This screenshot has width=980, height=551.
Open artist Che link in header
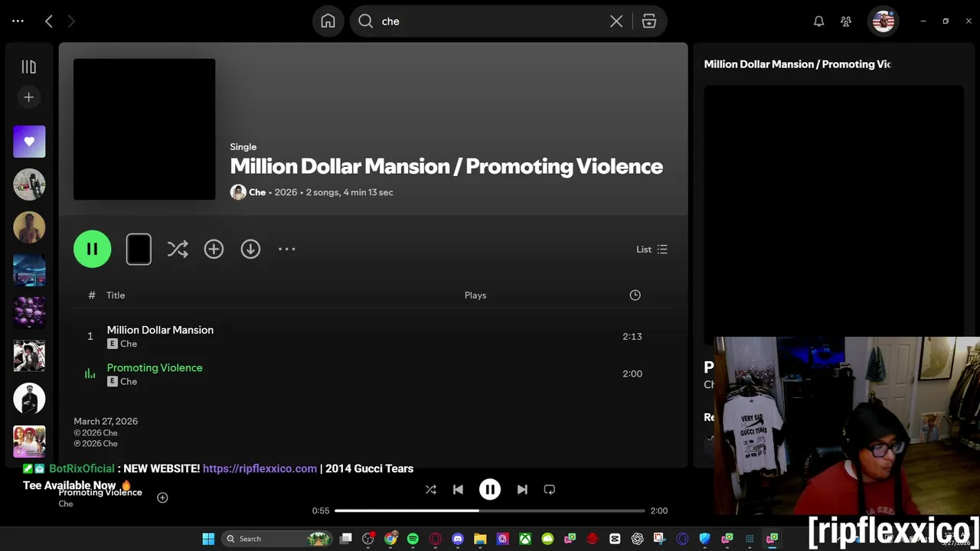(257, 192)
